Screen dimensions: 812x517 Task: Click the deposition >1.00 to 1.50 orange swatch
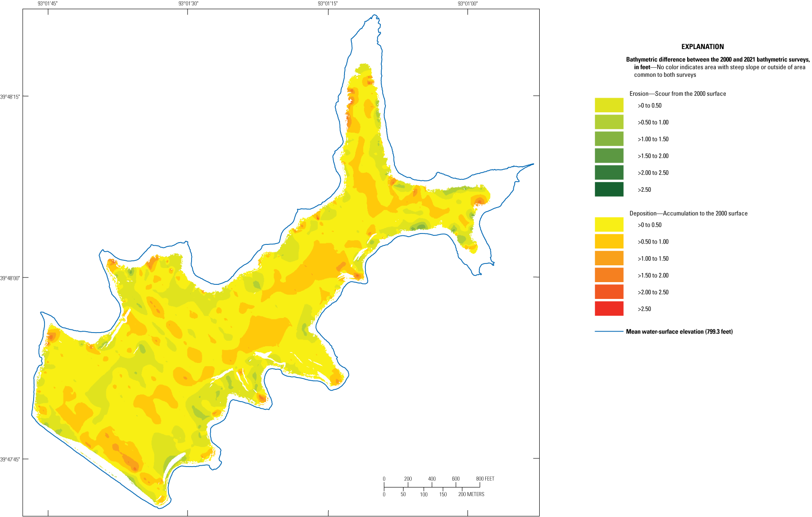click(609, 258)
